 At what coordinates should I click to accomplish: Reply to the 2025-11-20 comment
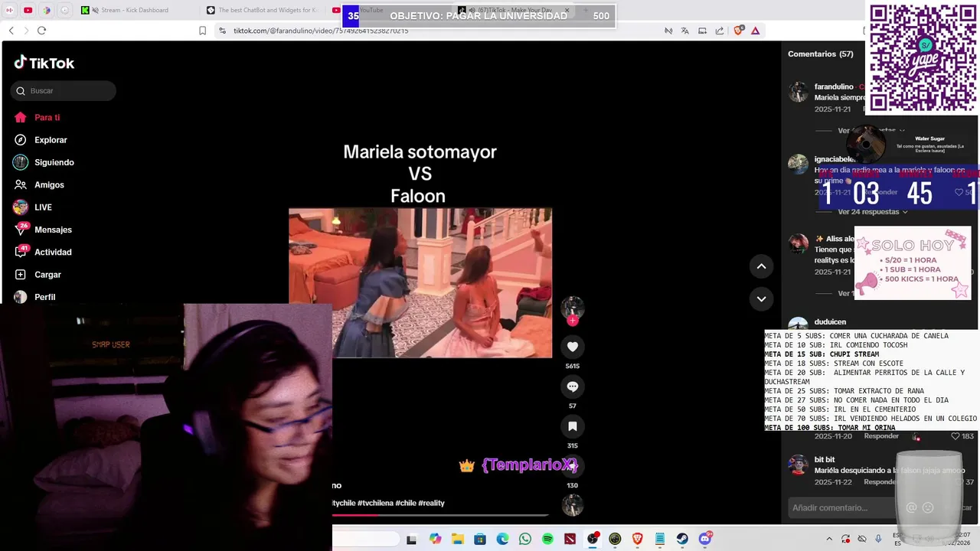click(881, 436)
